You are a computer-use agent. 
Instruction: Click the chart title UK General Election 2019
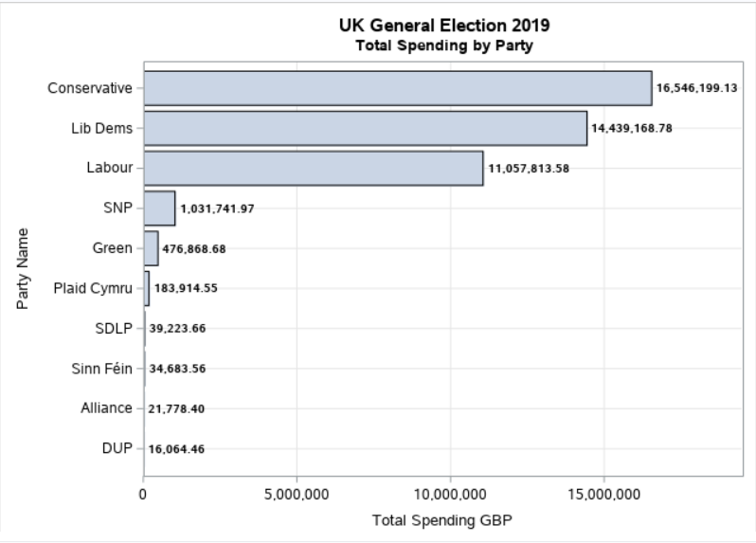coord(443,26)
